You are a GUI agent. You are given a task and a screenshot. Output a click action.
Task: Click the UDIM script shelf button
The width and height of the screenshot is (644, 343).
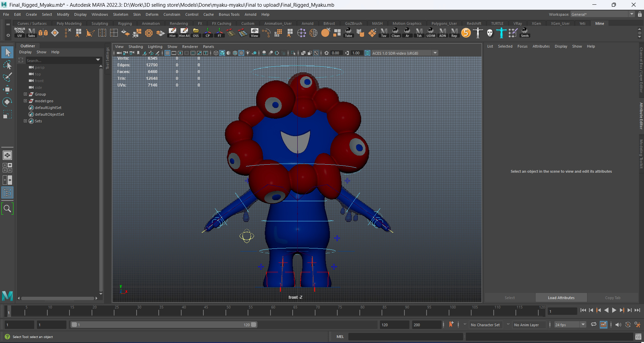[431, 33]
